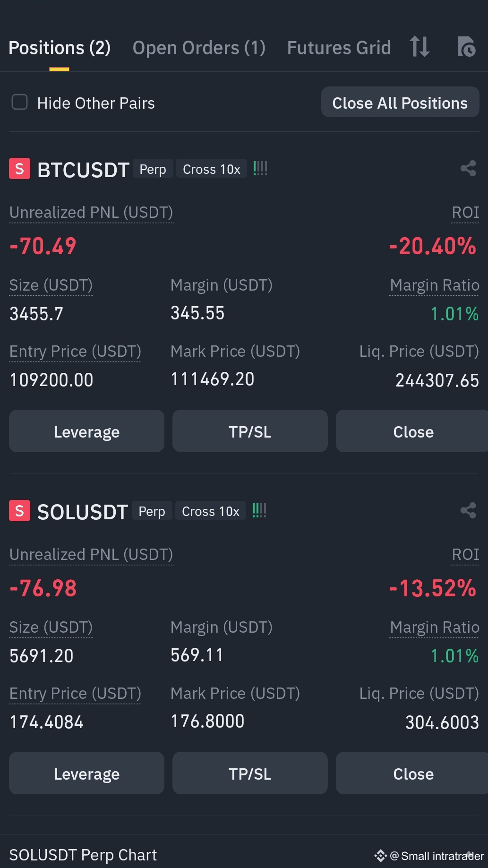Open TP/SL for the BTCUSDT position
Image resolution: width=488 pixels, height=868 pixels.
(x=250, y=431)
